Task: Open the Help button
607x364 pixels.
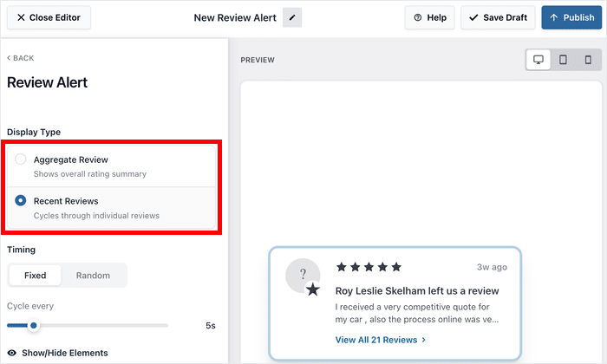Action: click(x=430, y=17)
